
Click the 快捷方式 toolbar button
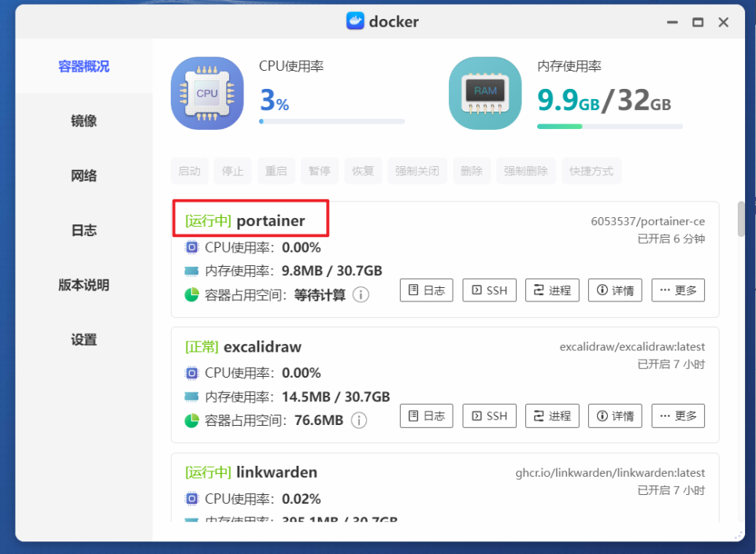(x=591, y=171)
